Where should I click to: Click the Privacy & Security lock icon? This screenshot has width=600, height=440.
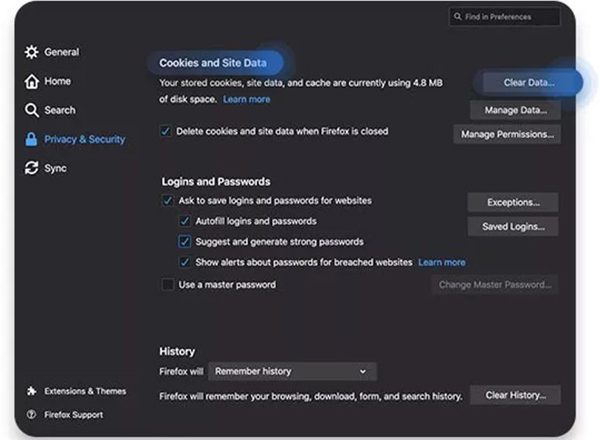tap(31, 139)
